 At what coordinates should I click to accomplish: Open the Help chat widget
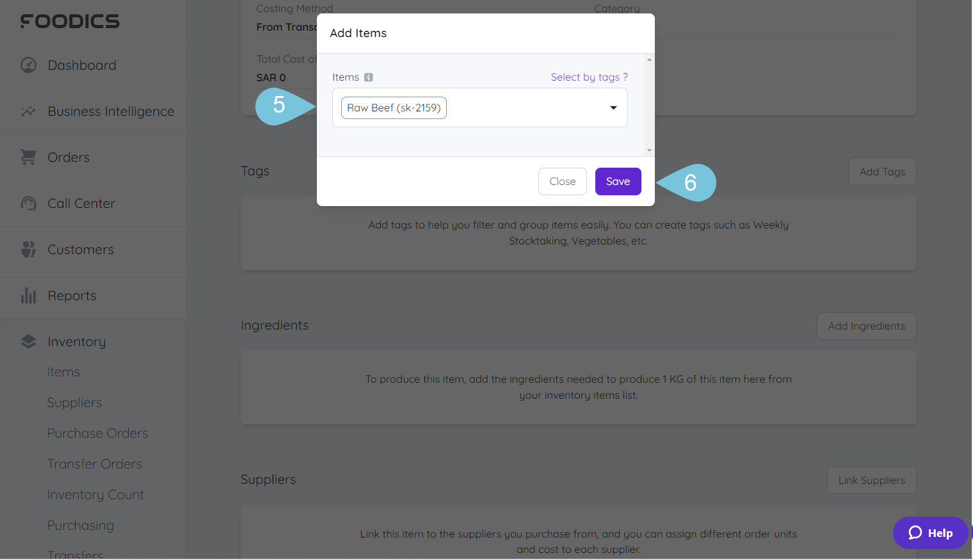(x=930, y=532)
